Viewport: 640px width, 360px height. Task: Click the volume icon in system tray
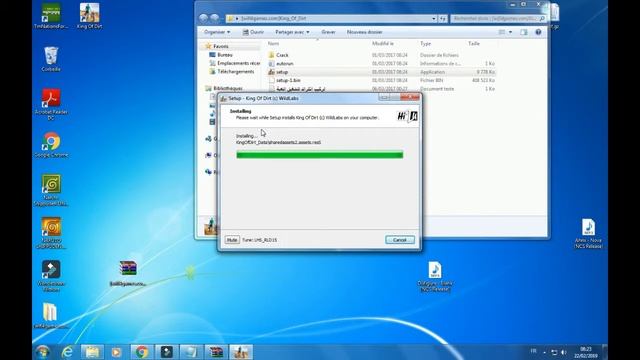coord(564,352)
